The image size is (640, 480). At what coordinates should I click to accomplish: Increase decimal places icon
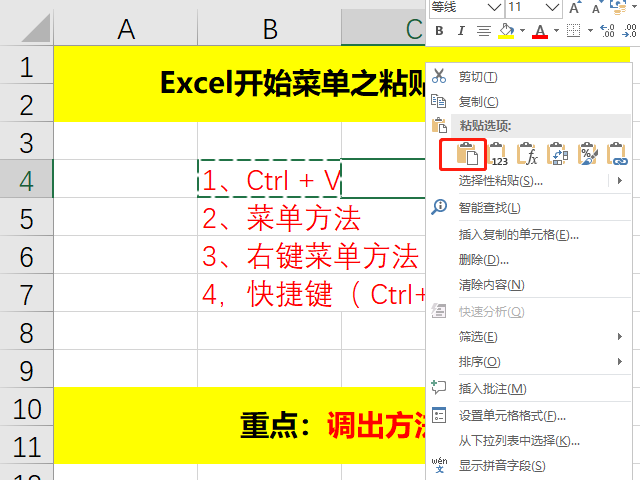click(x=607, y=31)
